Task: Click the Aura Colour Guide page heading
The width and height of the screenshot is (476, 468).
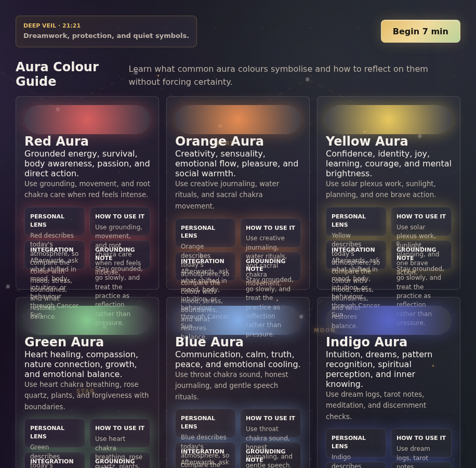Action: click(x=57, y=74)
